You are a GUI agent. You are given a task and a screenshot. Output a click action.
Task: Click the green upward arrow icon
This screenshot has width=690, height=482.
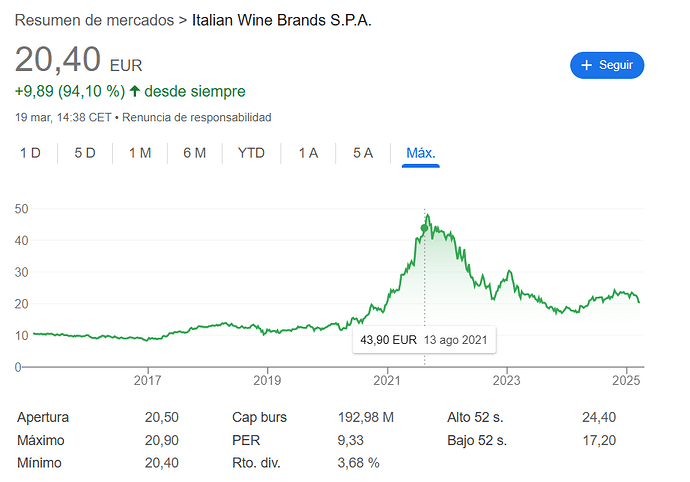(x=135, y=91)
